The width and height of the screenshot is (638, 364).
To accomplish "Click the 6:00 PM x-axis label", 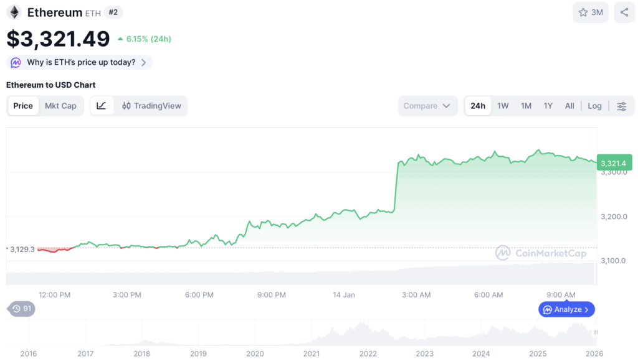I will pos(199,295).
